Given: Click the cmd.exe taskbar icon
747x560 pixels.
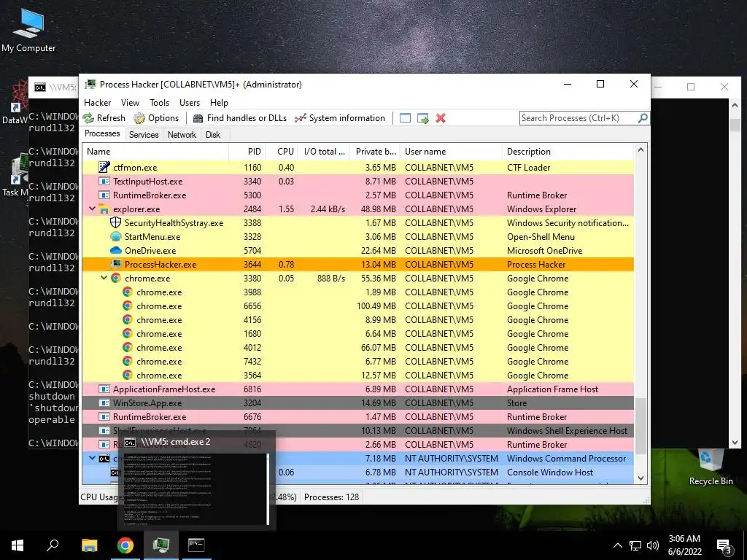Looking at the screenshot, I should (196, 545).
